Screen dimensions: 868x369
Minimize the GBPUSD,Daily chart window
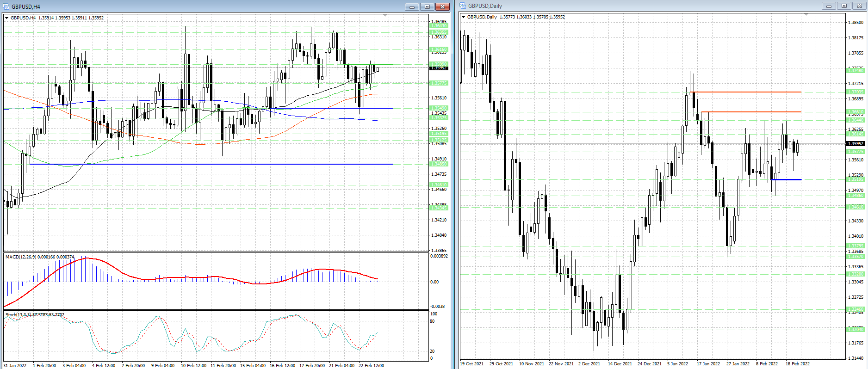pos(829,6)
